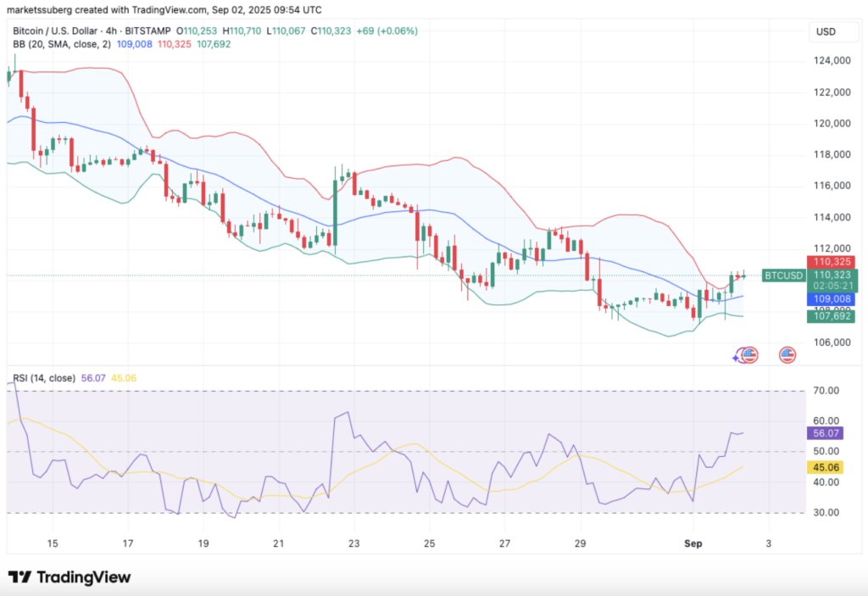Click the blue 109,008 basis axis label

(832, 299)
